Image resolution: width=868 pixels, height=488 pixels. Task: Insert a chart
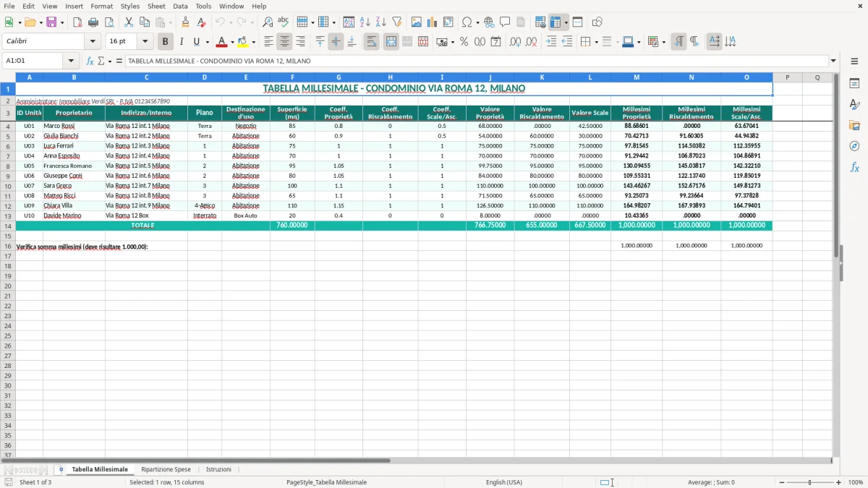point(433,22)
